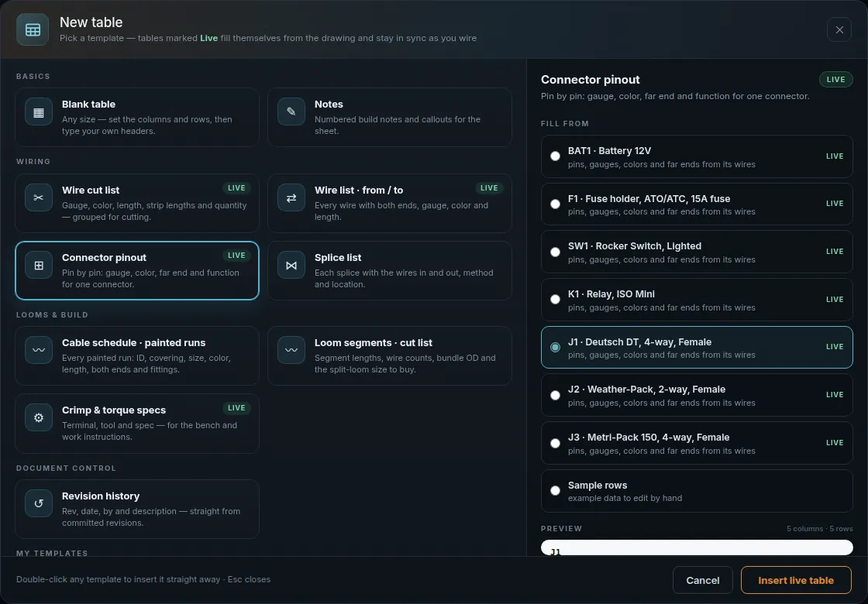Pick the Wire cut list template title
Viewport: 868px width, 604px height.
[x=91, y=190]
